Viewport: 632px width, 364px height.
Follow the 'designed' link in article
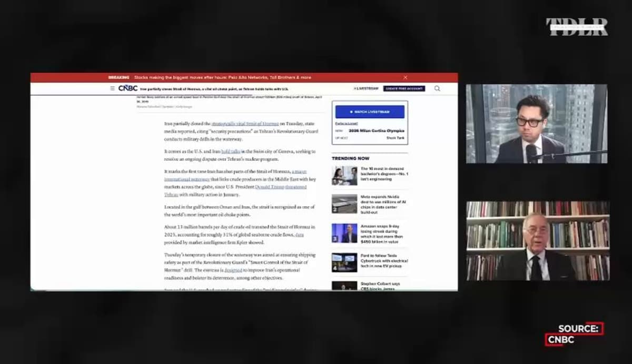(x=233, y=270)
